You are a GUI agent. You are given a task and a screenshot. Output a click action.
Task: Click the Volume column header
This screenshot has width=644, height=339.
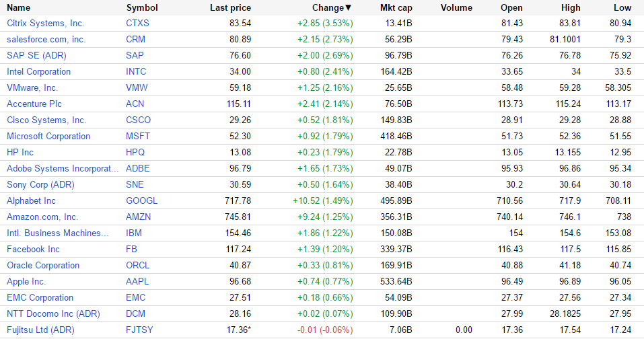[x=456, y=8]
